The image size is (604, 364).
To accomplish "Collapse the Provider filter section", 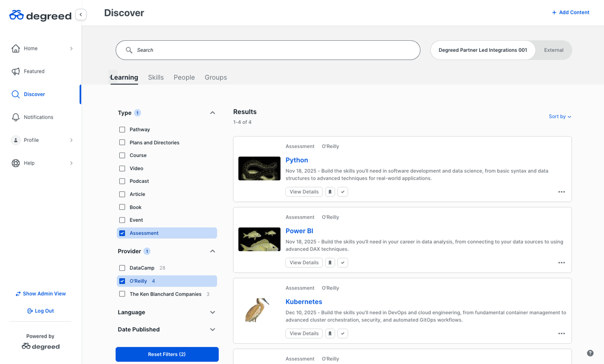I will 212,251.
